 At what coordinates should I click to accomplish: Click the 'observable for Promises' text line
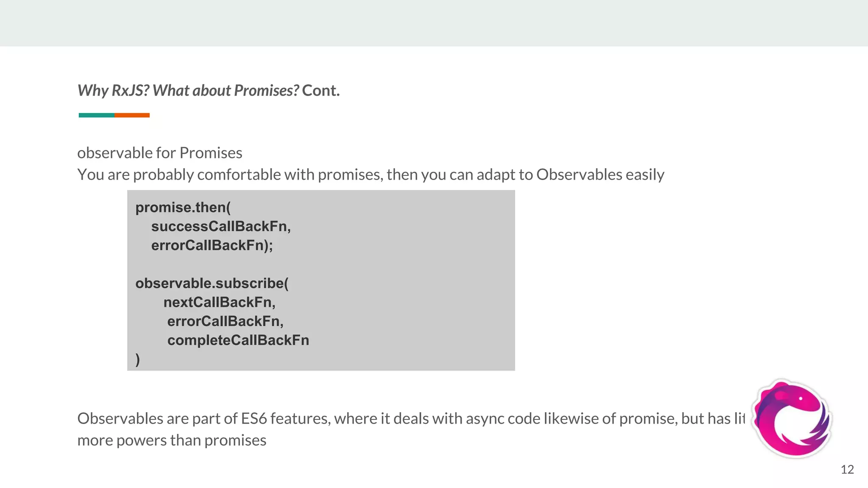point(159,153)
